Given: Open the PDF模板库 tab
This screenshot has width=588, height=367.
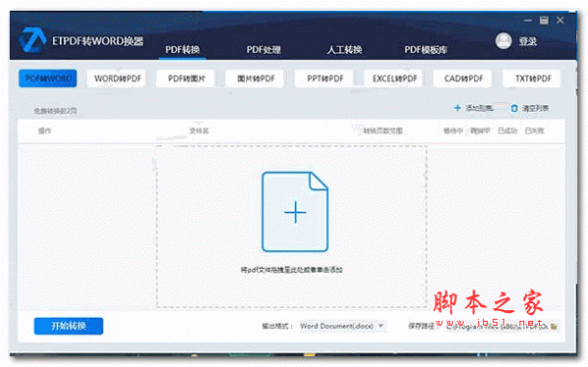Looking at the screenshot, I should (425, 50).
